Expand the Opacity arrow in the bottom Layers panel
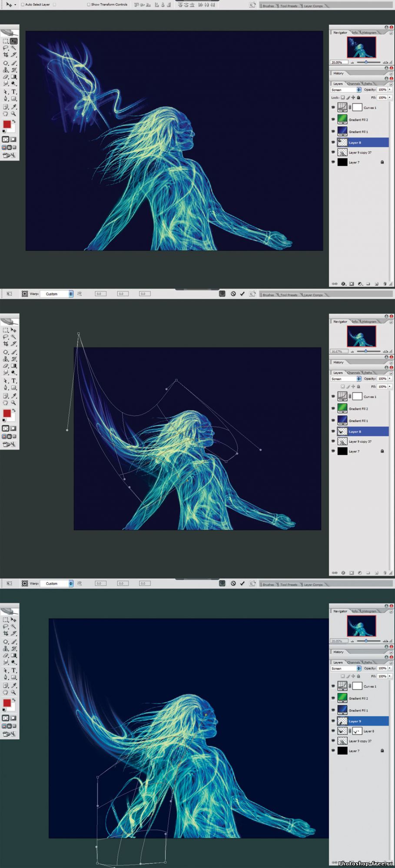Image resolution: width=395 pixels, height=868 pixels. pyautogui.click(x=390, y=668)
